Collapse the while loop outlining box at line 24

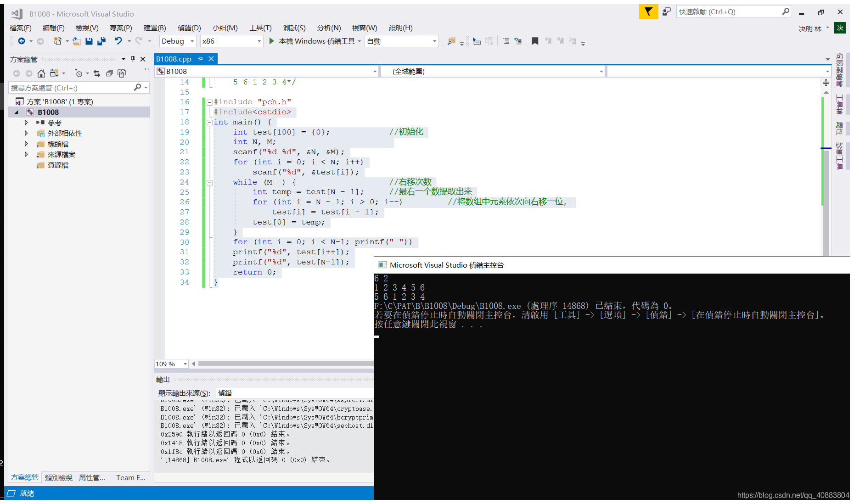tap(209, 182)
